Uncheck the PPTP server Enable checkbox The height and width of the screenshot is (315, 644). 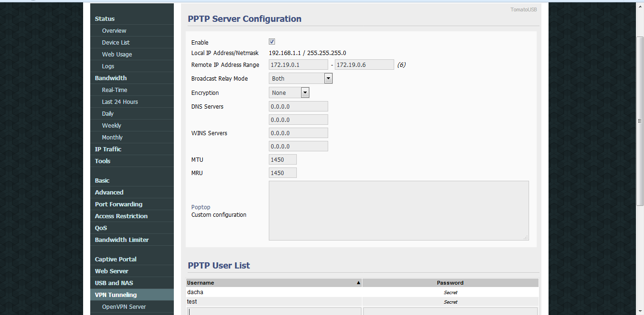point(272,42)
